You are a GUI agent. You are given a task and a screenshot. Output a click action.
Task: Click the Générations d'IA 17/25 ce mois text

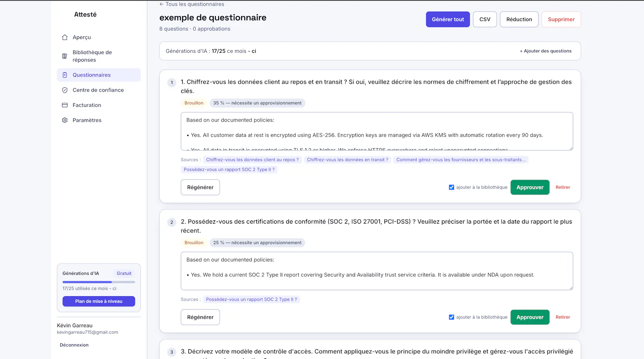coord(211,51)
